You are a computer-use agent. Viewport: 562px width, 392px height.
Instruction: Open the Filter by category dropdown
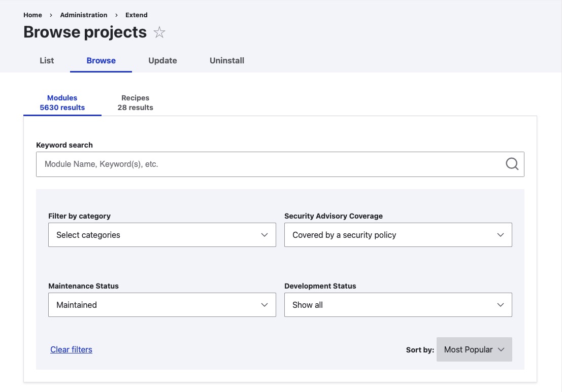point(162,235)
